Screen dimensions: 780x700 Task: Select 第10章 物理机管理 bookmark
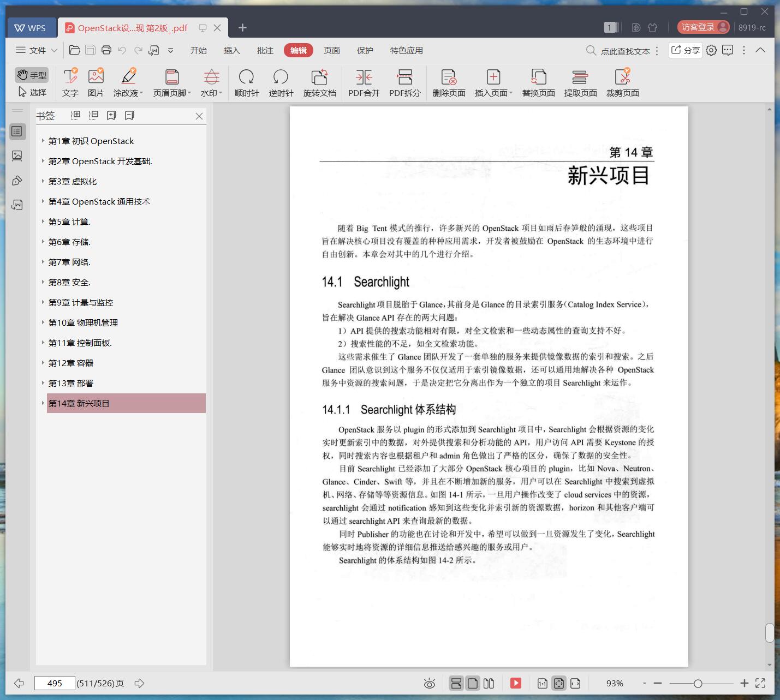[x=83, y=322]
